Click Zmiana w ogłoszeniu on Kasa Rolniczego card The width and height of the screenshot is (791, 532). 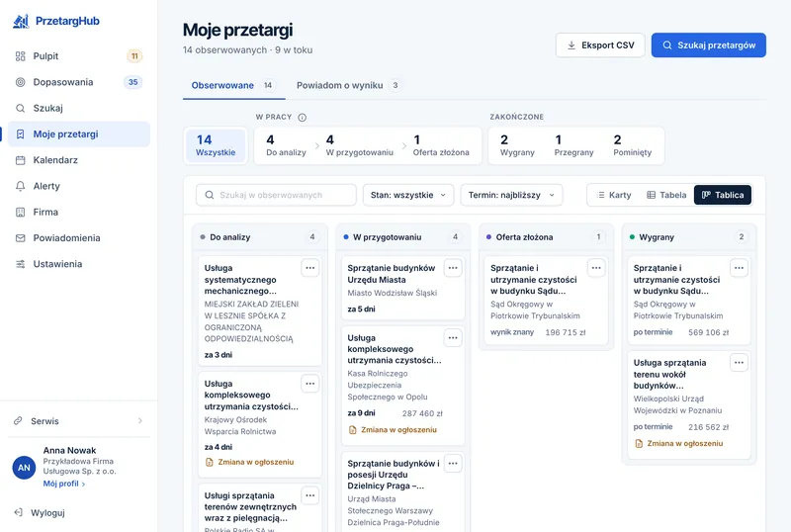(393, 430)
